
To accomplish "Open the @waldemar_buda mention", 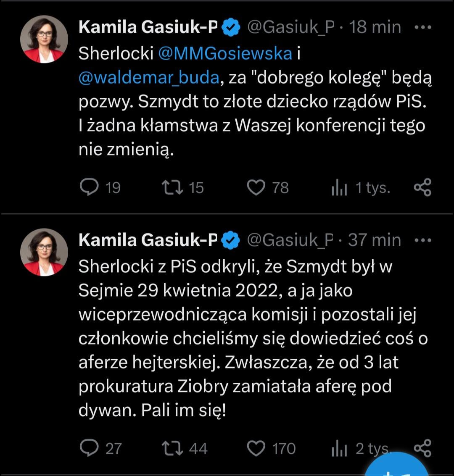I will (x=149, y=77).
